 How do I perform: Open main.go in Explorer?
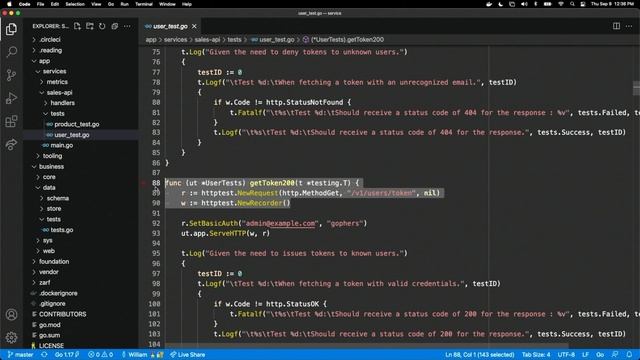coord(62,145)
